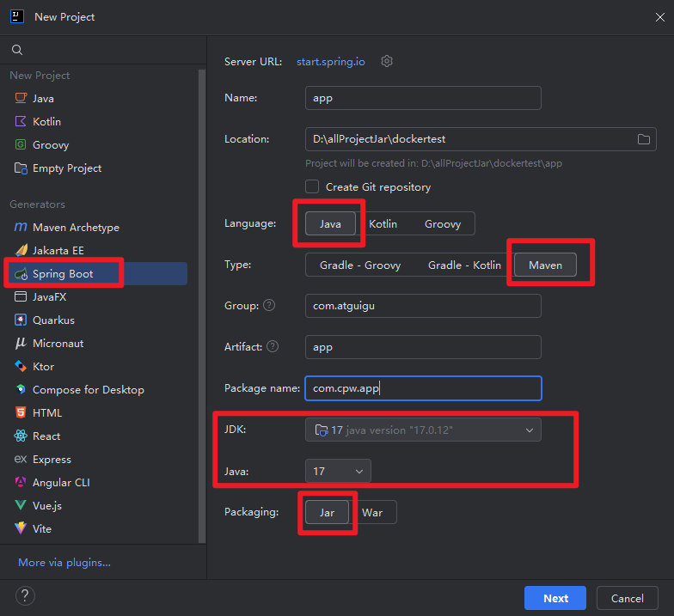Image resolution: width=674 pixels, height=616 pixels.
Task: Select JavaFX generator label
Action: [50, 297]
